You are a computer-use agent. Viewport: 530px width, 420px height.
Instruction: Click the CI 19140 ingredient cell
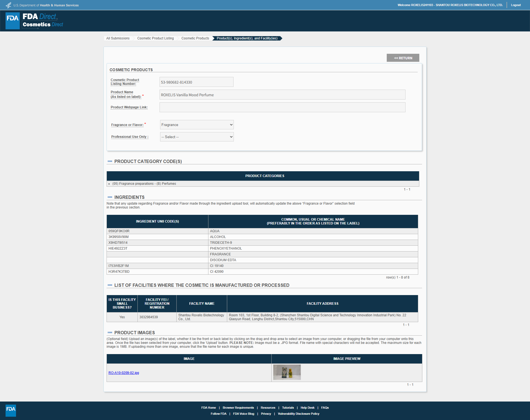click(313, 266)
